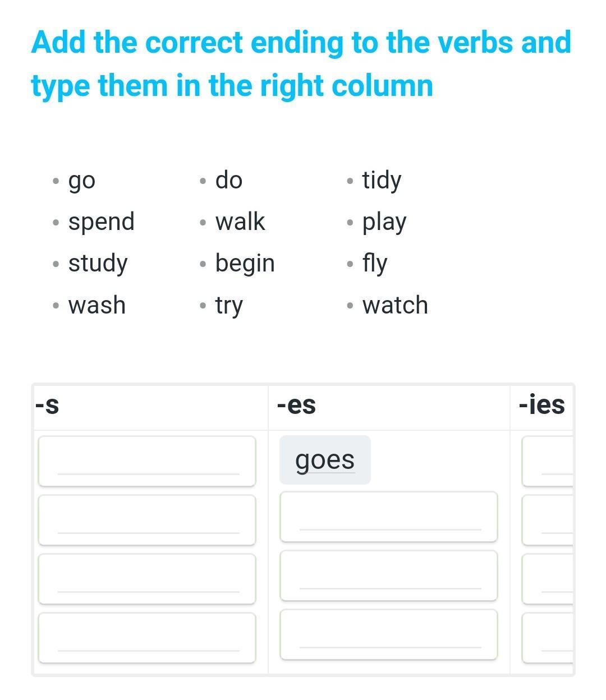Image resolution: width=606 pixels, height=700 pixels.
Task: Click the word 'spend' in the list
Action: click(102, 222)
